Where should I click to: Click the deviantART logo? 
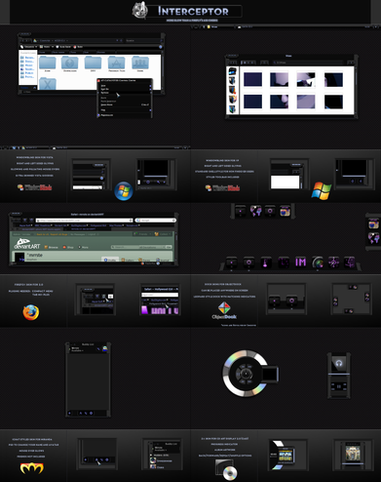point(27,244)
